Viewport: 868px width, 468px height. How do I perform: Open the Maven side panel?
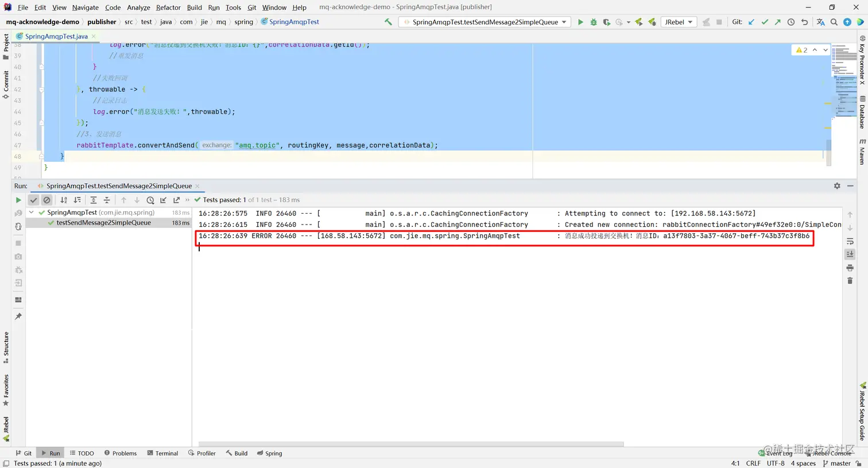[862, 152]
